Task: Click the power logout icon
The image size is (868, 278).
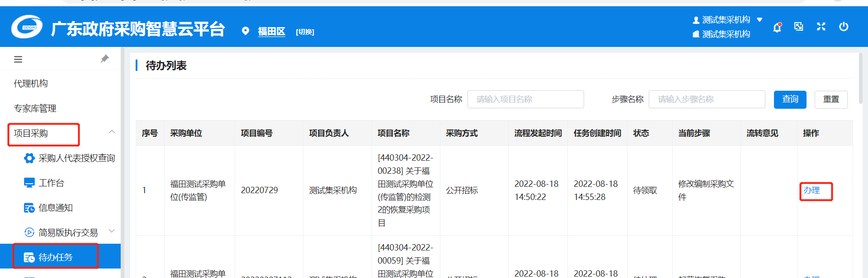Action: click(844, 27)
